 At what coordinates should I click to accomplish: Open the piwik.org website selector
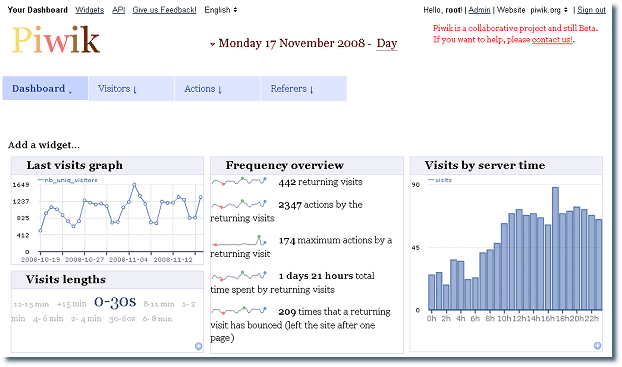tap(549, 10)
